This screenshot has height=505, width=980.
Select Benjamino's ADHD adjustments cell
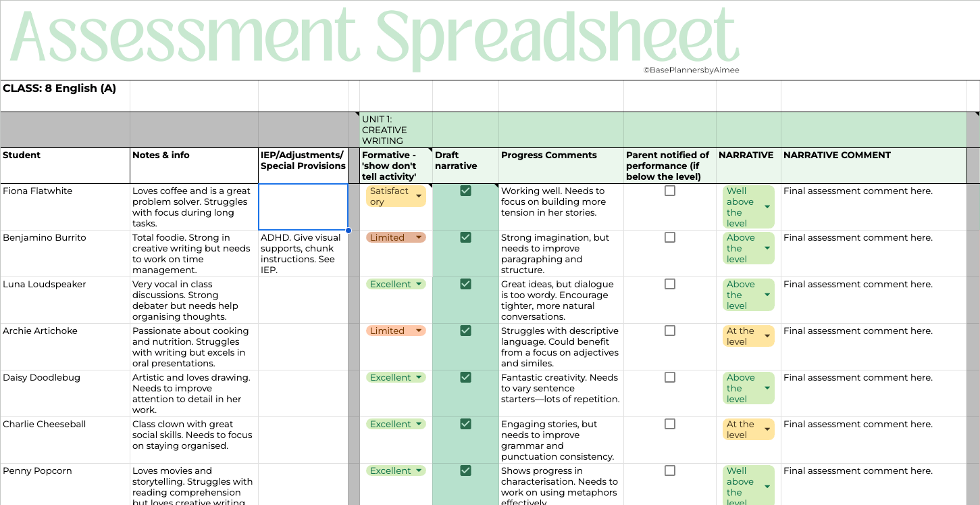tap(303, 254)
